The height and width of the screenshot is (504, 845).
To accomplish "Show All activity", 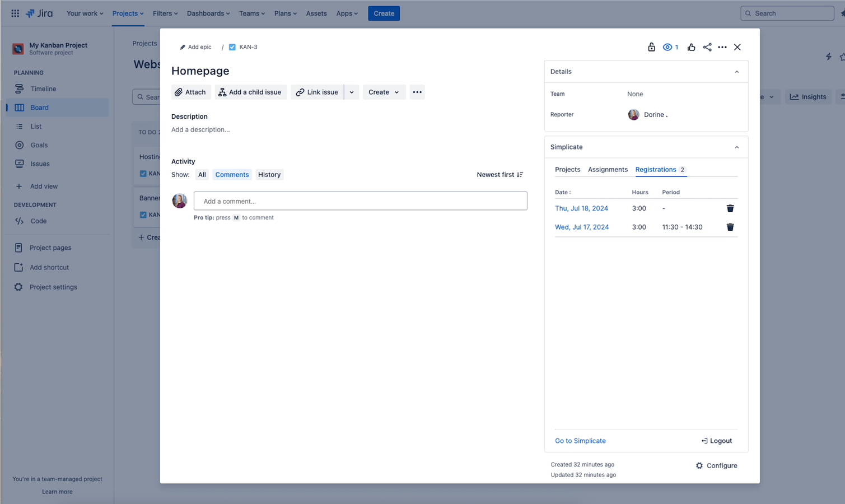I will pyautogui.click(x=202, y=175).
